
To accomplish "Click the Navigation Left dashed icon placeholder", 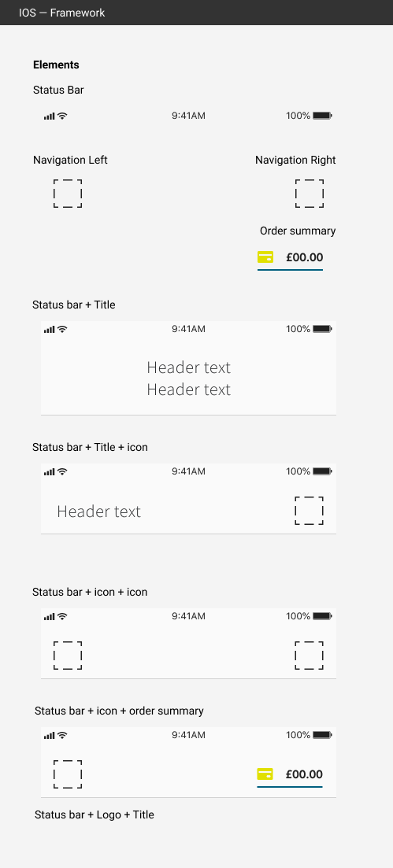I will pos(68,194).
